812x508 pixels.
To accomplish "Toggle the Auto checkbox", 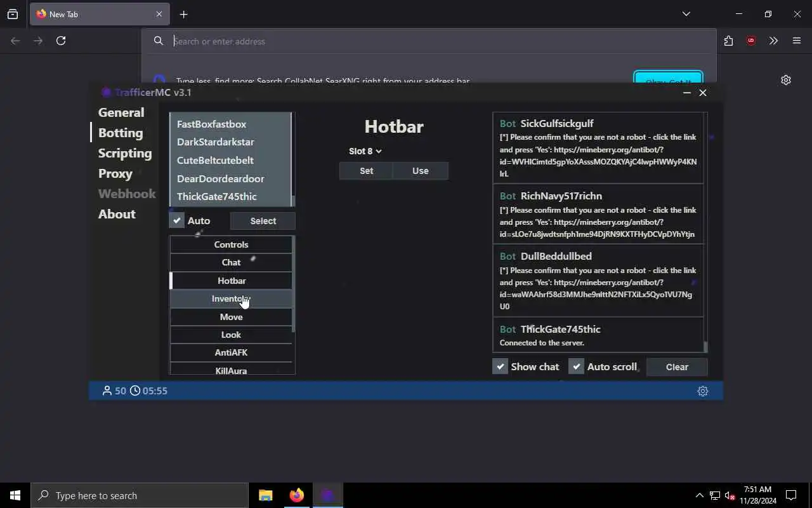I will (177, 220).
